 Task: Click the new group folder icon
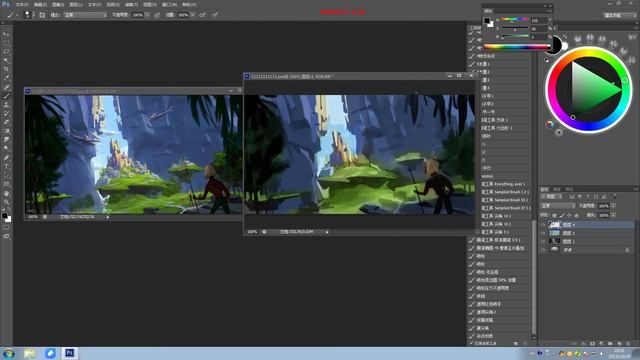(610, 344)
